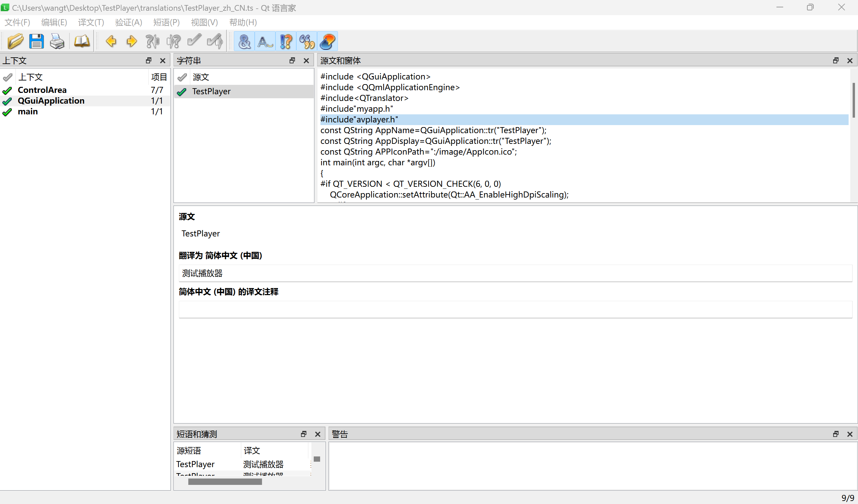
Task: Float the 警告 warnings panel
Action: click(836, 434)
